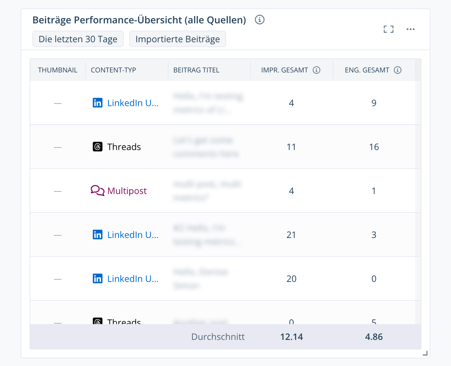Screen dimensions: 451x366
Task: Grab the widget resize handle corner
Action: pyautogui.click(x=425, y=354)
